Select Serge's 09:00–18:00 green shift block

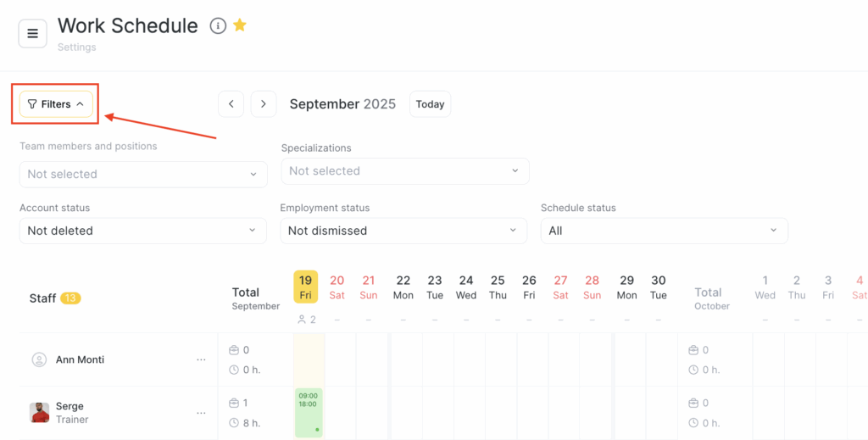pyautogui.click(x=309, y=413)
